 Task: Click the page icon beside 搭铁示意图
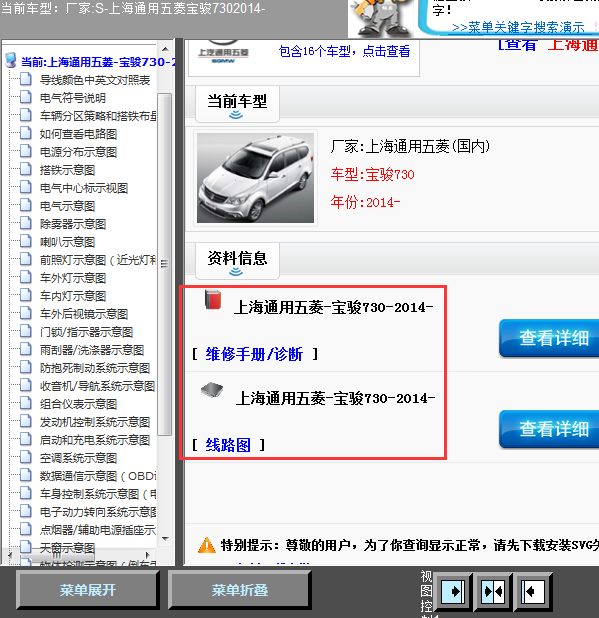pos(26,169)
